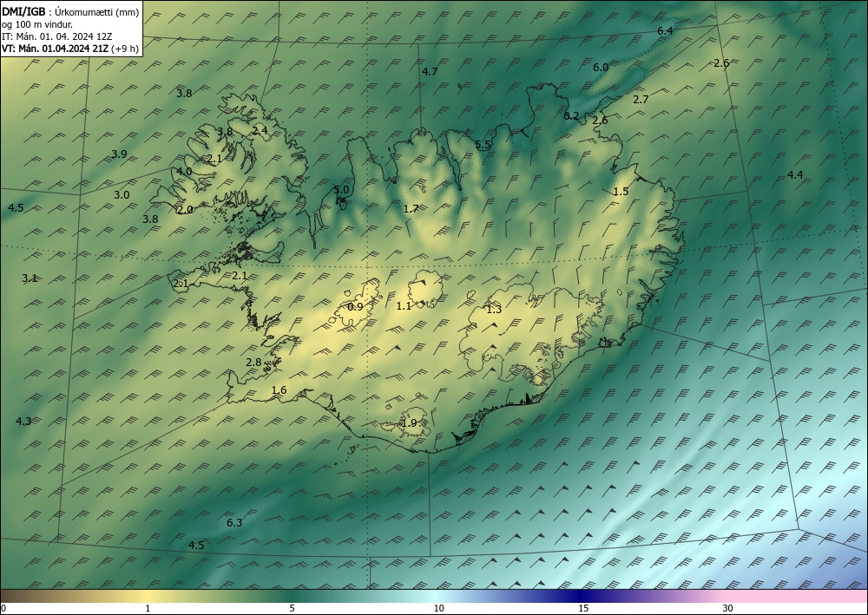Click the 1.5 value in east Iceland

click(621, 192)
